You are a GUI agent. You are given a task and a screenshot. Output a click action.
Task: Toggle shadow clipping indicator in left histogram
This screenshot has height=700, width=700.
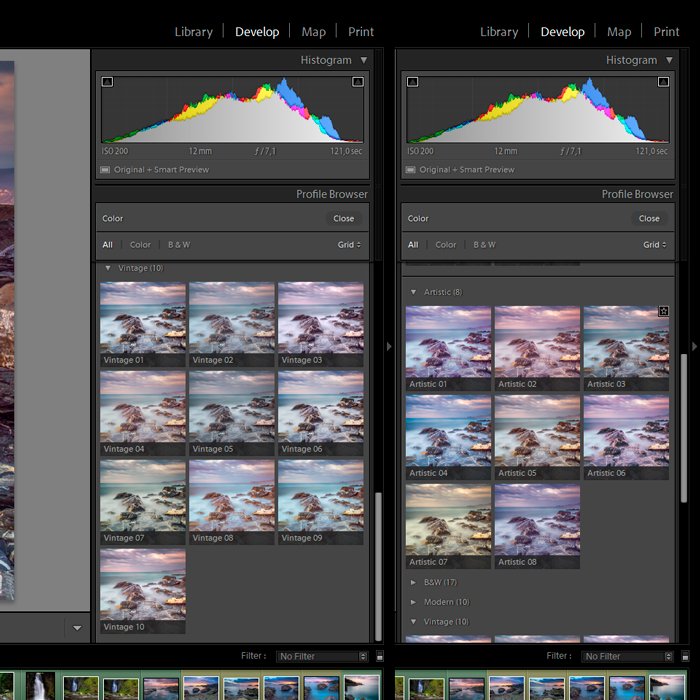(x=107, y=82)
